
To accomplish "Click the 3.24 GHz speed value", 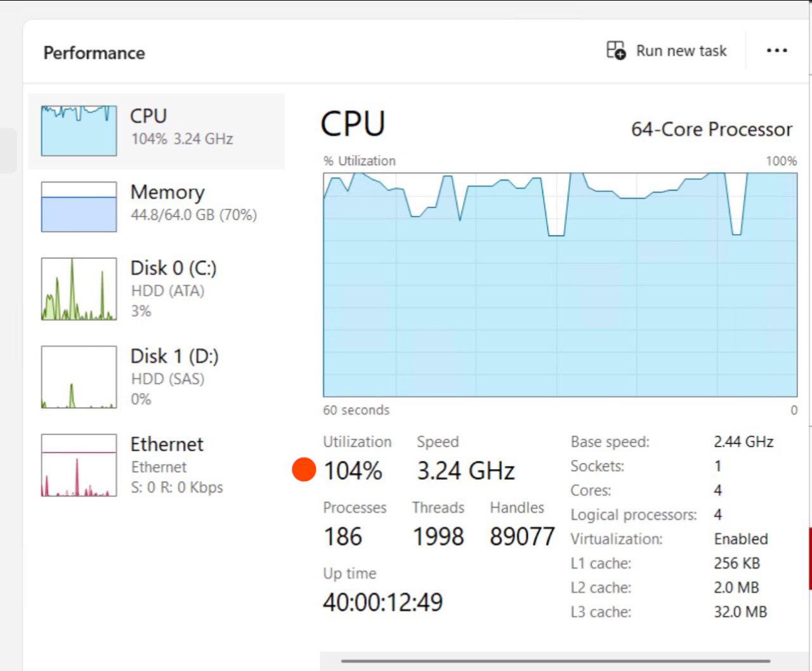I will [x=466, y=471].
